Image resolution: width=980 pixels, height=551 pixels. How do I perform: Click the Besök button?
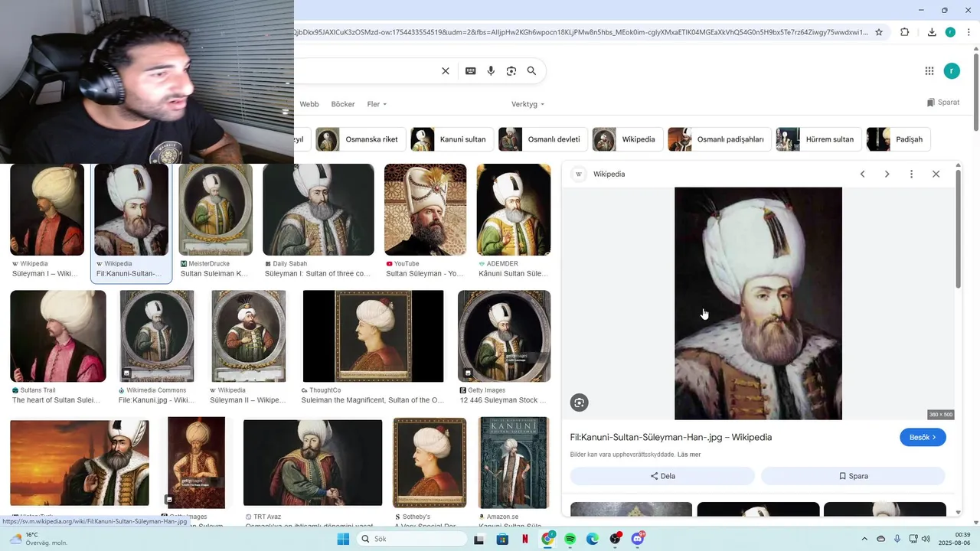(x=923, y=437)
